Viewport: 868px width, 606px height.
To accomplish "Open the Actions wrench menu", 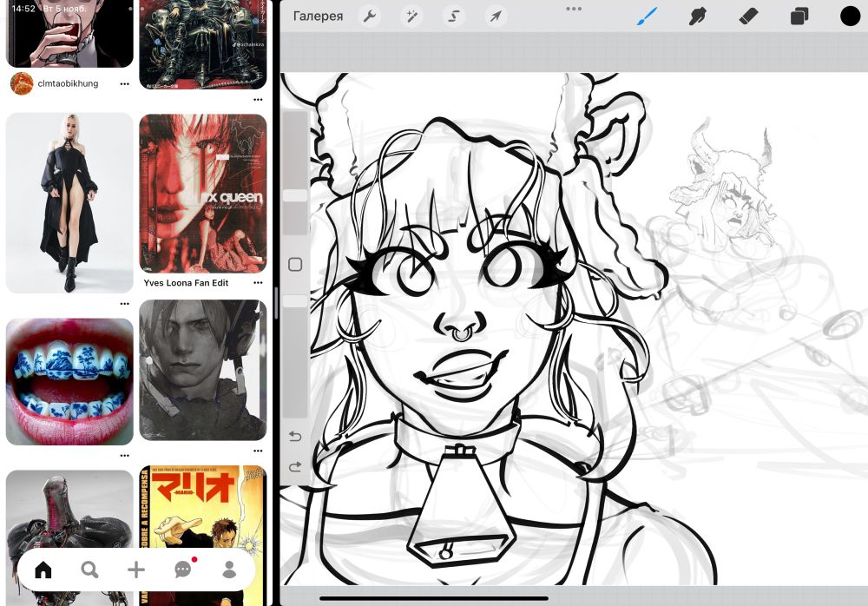I will 369,16.
